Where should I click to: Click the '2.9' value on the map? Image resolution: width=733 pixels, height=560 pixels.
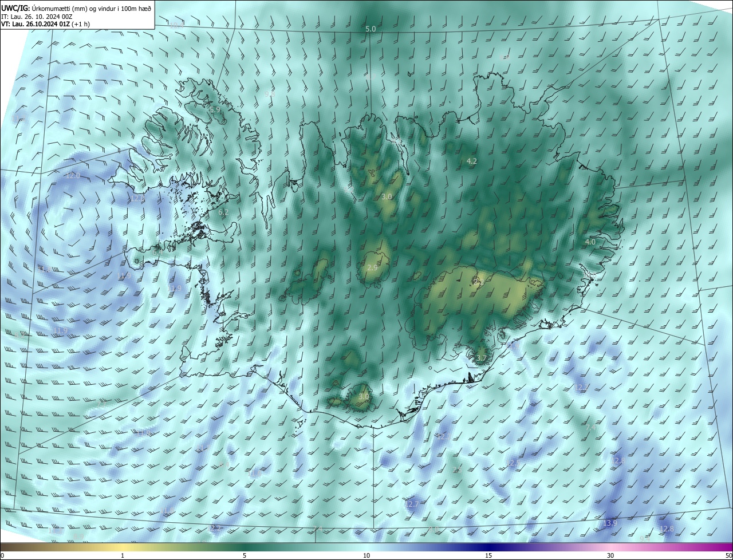[x=372, y=268]
